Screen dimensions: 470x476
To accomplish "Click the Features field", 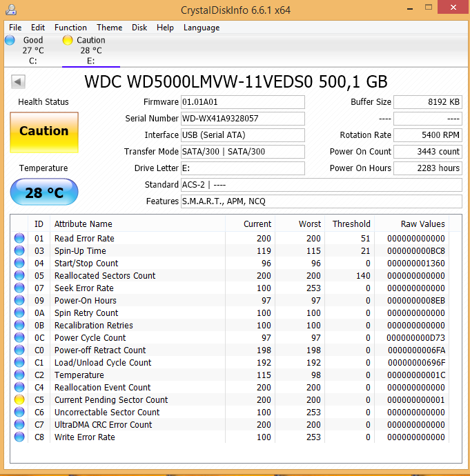I will pos(322,201).
